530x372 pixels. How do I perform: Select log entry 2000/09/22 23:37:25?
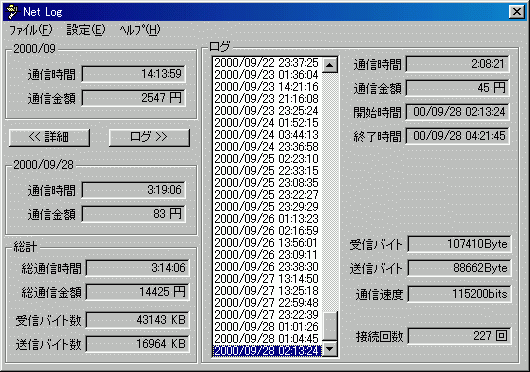click(x=267, y=63)
